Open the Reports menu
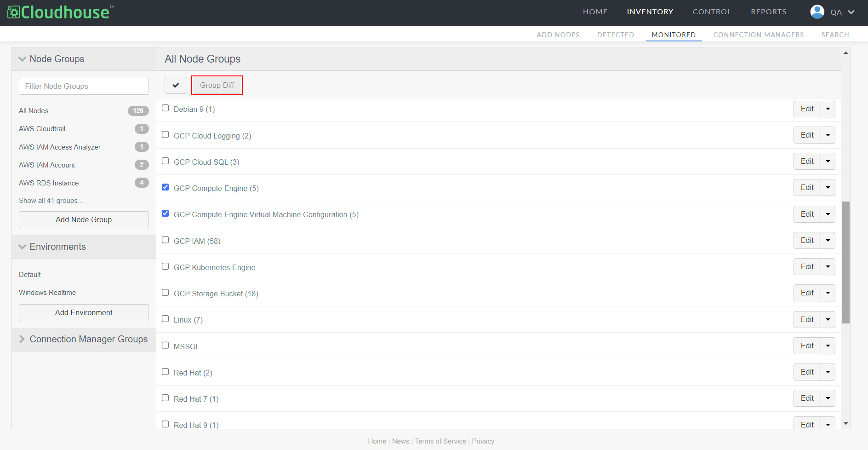The width and height of the screenshot is (868, 450). pyautogui.click(x=769, y=12)
